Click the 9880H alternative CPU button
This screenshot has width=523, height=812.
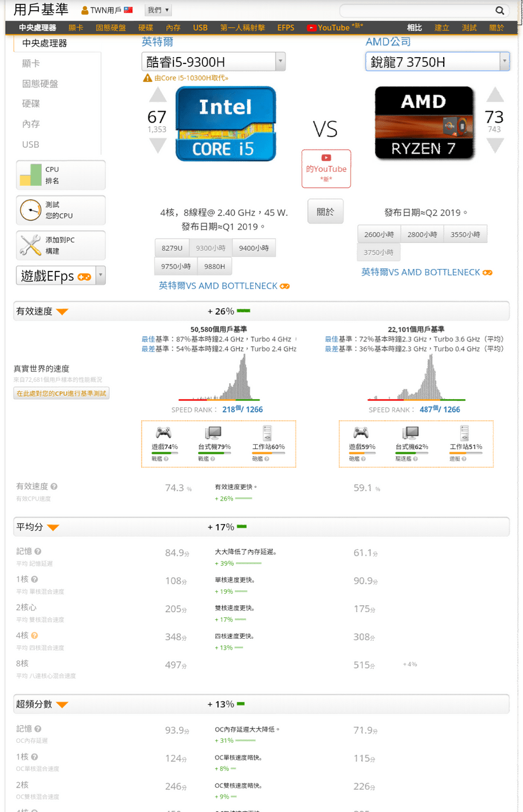click(215, 266)
